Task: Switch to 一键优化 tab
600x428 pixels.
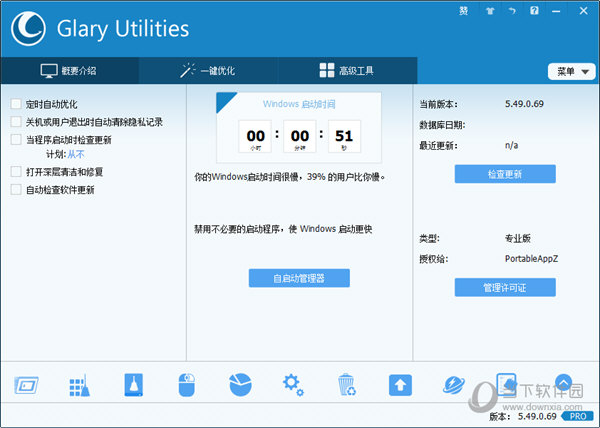Action: [x=208, y=71]
